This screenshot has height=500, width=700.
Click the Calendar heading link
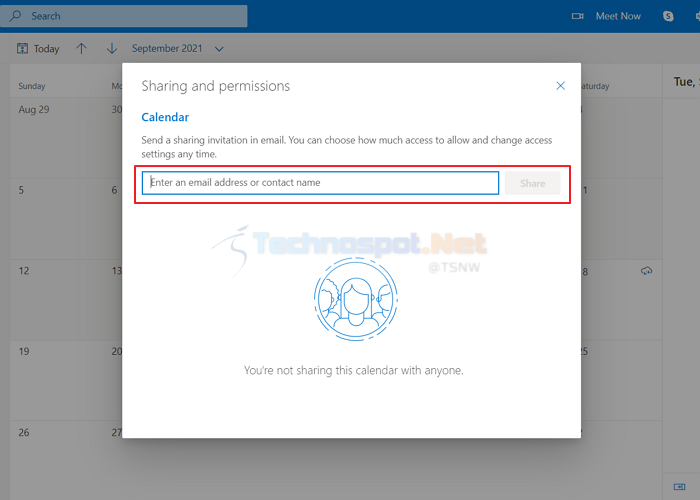click(165, 117)
